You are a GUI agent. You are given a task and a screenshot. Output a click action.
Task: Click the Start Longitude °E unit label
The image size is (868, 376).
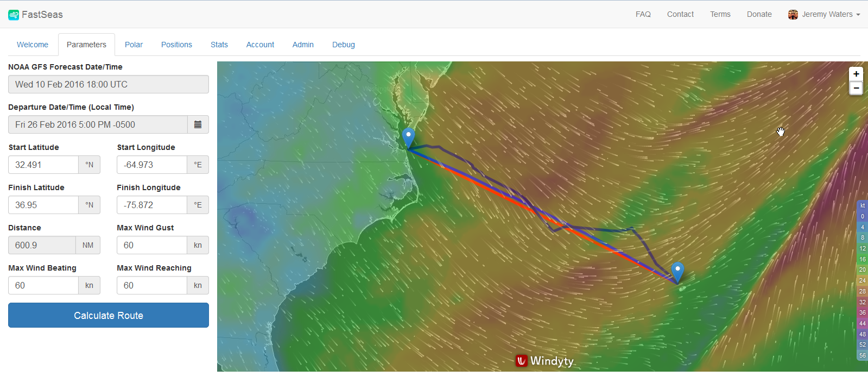[x=198, y=165]
